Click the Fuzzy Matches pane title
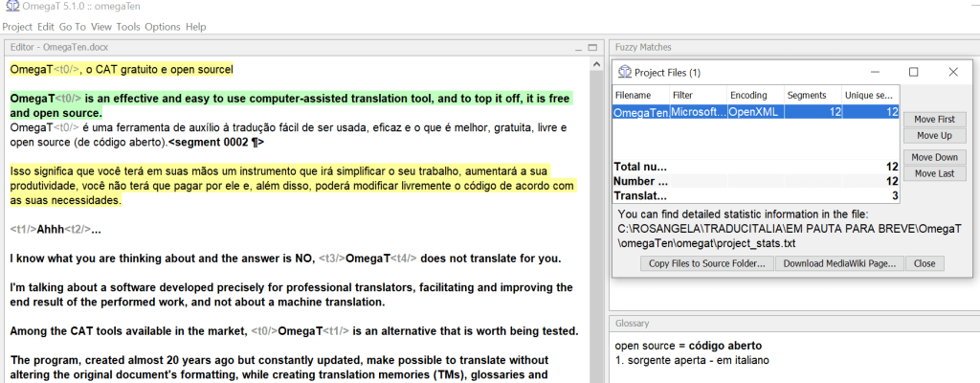 pos(643,47)
